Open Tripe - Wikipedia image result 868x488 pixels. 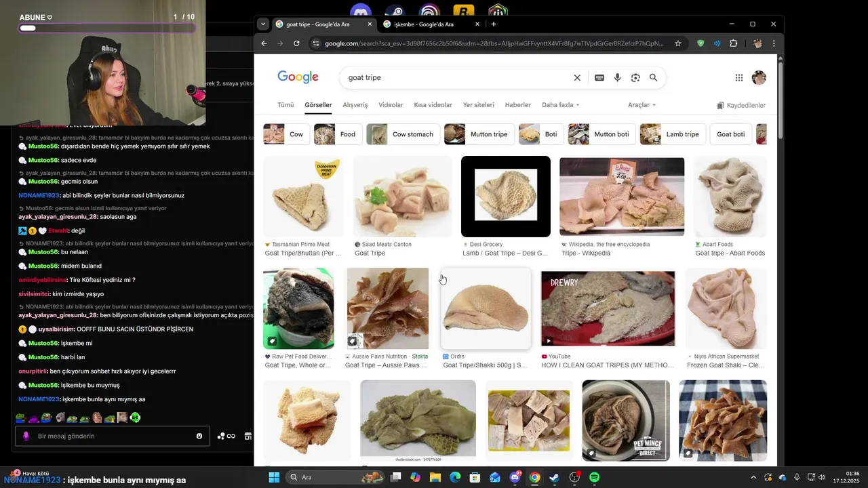coord(622,197)
